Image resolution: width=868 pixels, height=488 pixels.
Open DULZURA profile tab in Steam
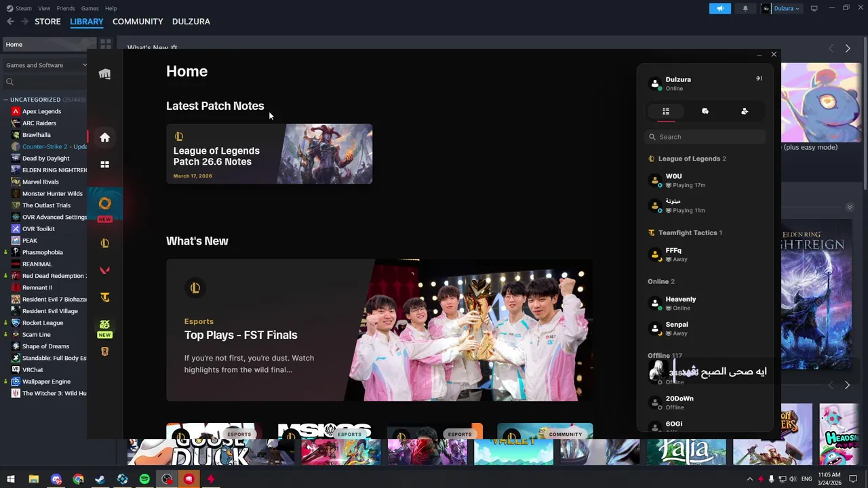[191, 22]
